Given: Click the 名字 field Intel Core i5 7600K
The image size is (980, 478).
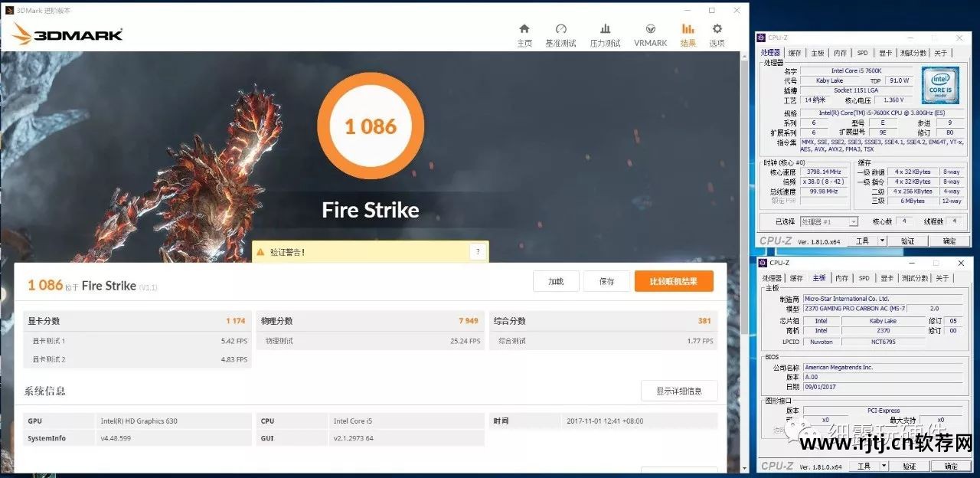Looking at the screenshot, I should [x=856, y=70].
